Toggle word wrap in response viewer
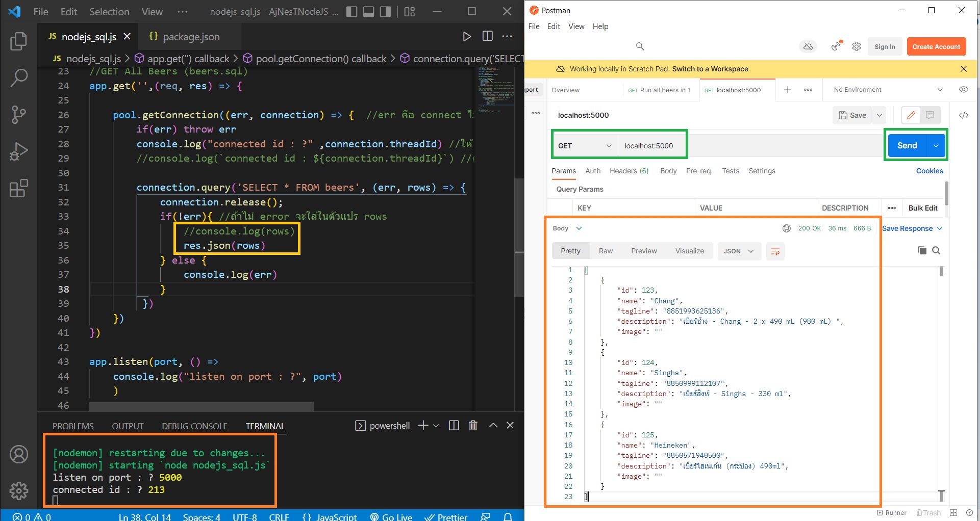Screen dimensions: 980x521 click(x=775, y=251)
